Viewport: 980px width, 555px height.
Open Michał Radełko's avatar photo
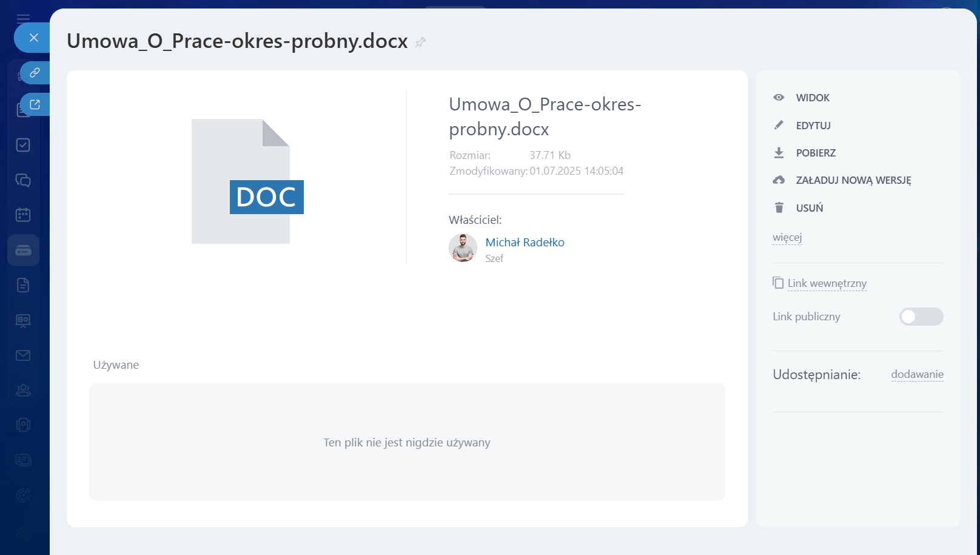click(x=463, y=248)
